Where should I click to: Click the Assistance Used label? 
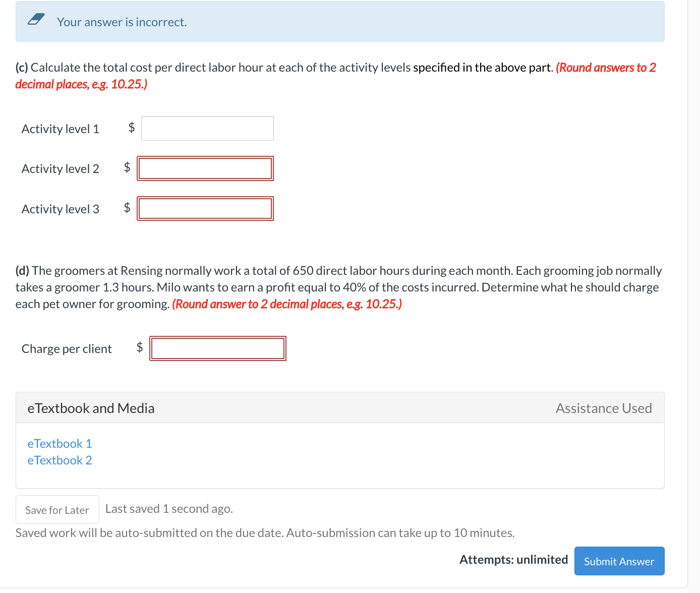pos(603,408)
